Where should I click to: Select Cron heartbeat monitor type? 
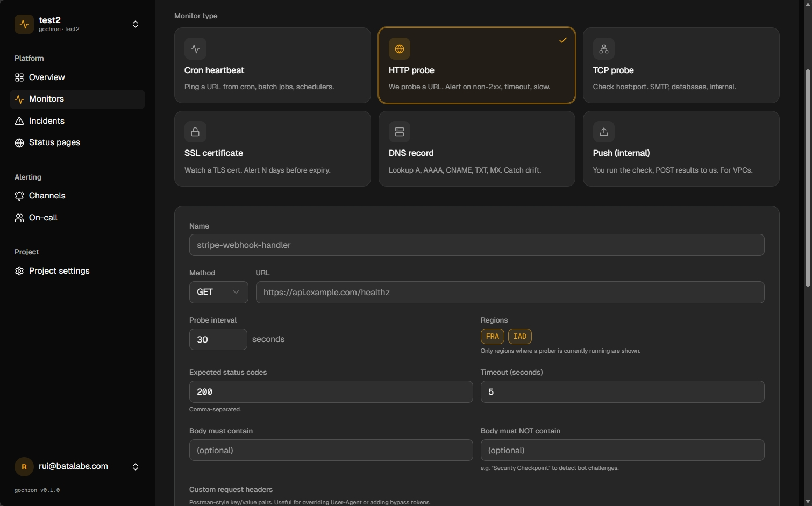pyautogui.click(x=273, y=65)
